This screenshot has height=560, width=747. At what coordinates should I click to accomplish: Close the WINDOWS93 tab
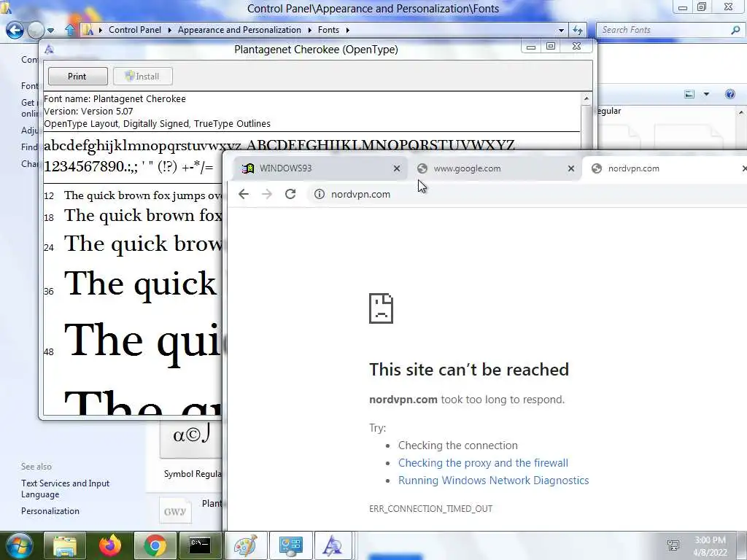[396, 168]
